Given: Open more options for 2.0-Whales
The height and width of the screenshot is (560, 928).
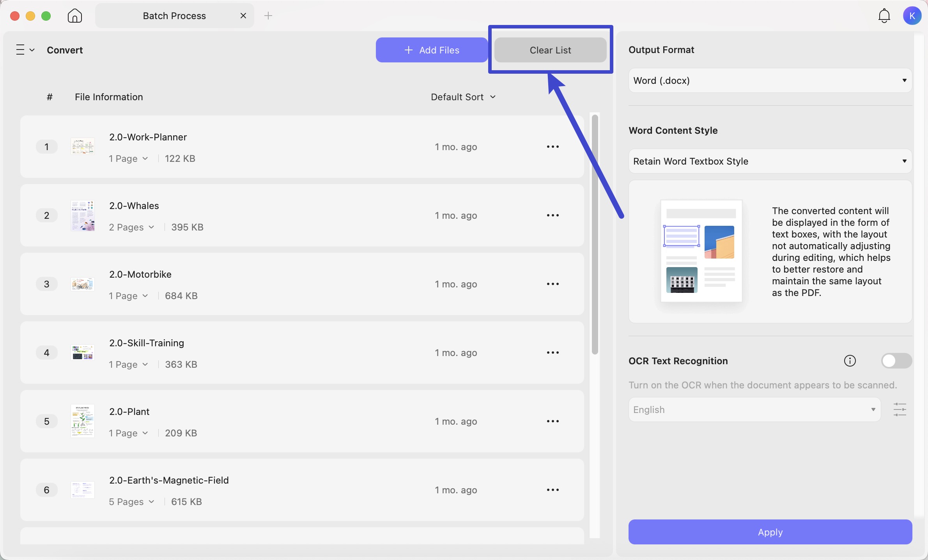Looking at the screenshot, I should [553, 215].
